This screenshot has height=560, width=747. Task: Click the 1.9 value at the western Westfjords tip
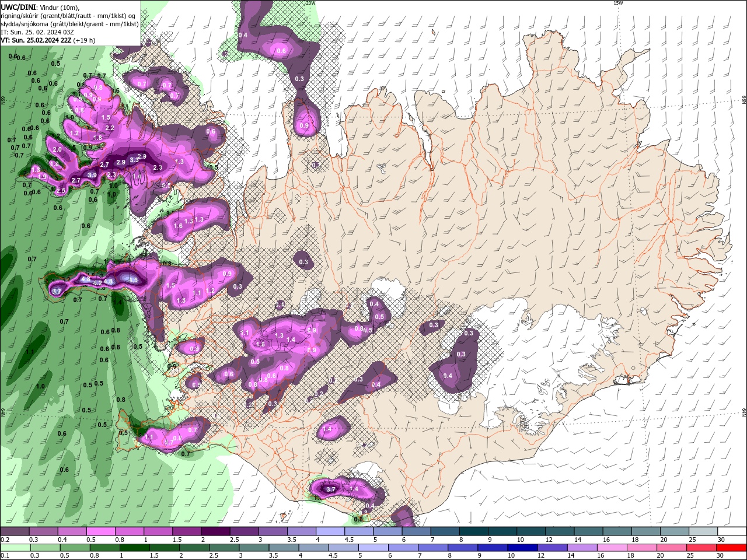pyautogui.click(x=42, y=176)
